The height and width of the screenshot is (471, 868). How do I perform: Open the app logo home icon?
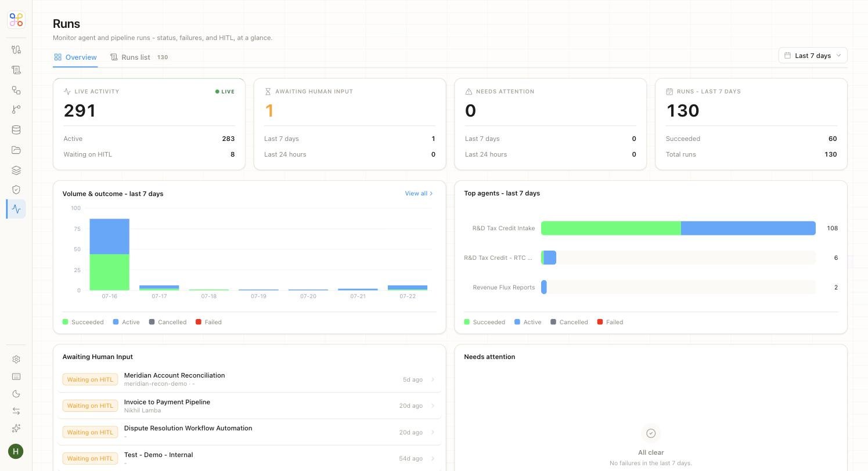16,20
